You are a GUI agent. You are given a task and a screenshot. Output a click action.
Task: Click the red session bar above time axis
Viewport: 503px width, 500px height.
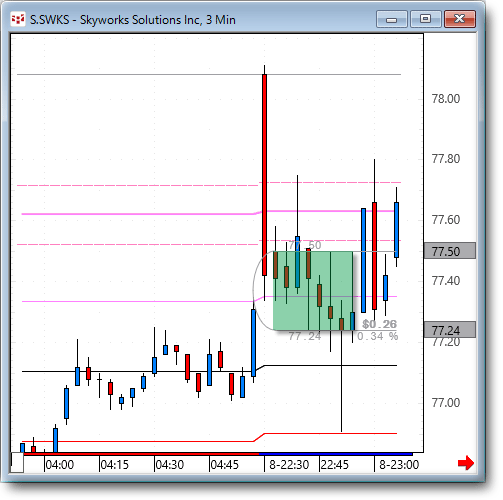[141, 454]
